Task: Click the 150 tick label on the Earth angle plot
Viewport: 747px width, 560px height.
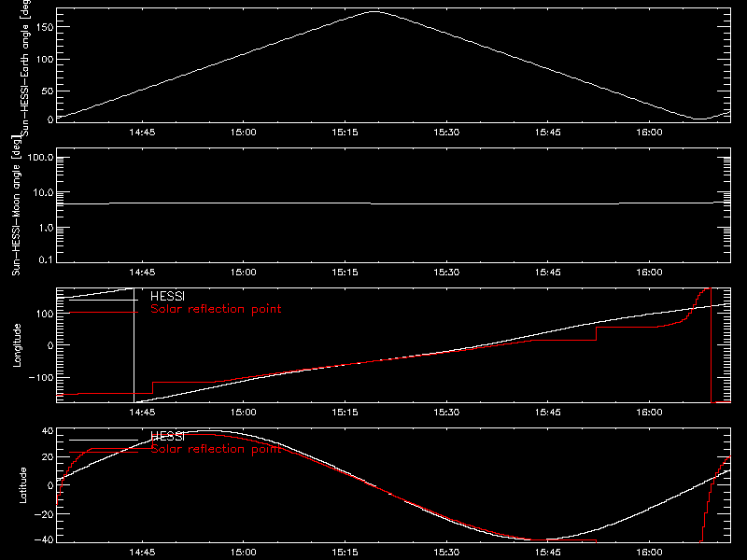Action: coord(45,27)
